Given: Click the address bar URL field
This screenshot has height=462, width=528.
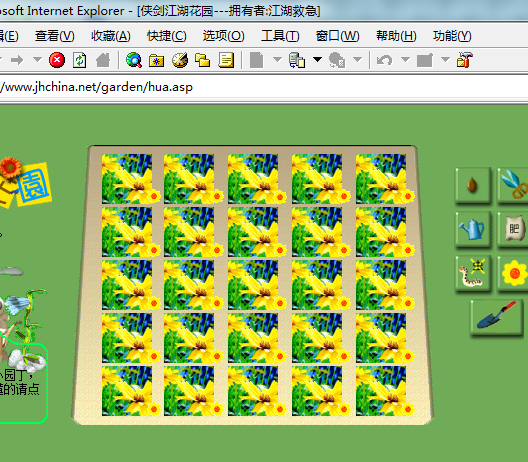Looking at the screenshot, I should (x=264, y=87).
